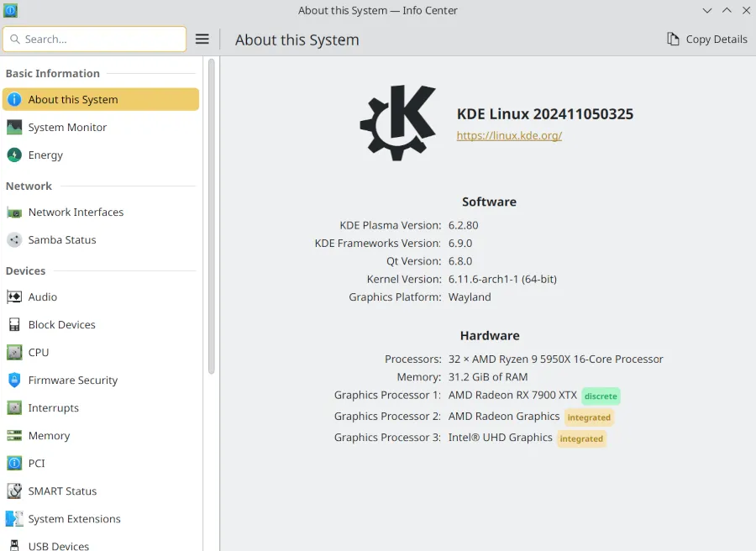
Task: Open System Extensions page
Action: click(101, 519)
